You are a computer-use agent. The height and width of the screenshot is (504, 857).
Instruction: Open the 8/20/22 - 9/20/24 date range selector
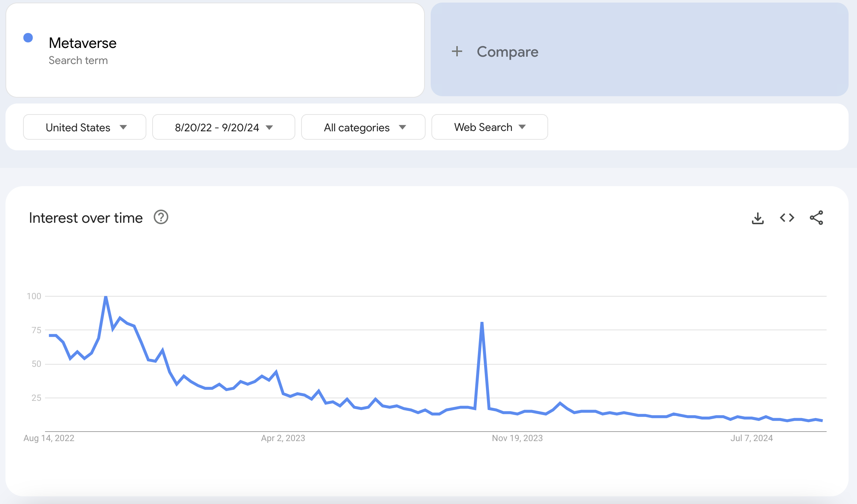(223, 127)
